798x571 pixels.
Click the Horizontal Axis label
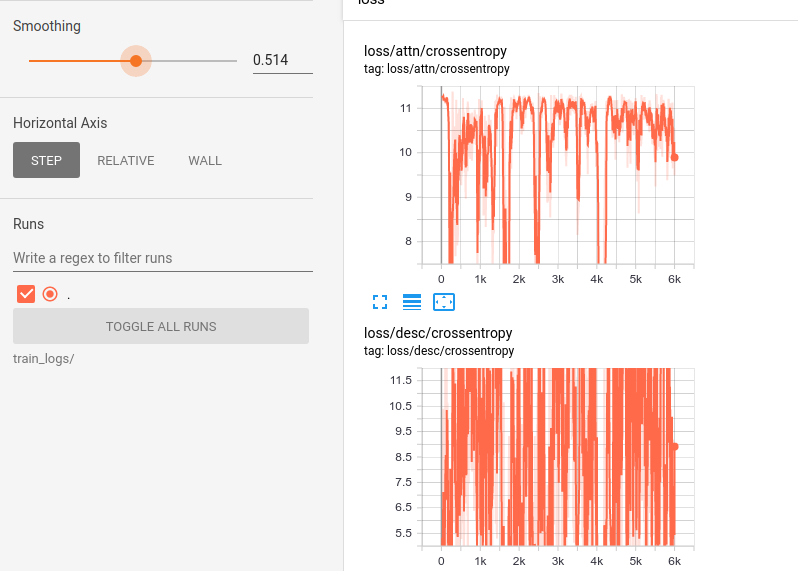click(x=60, y=123)
